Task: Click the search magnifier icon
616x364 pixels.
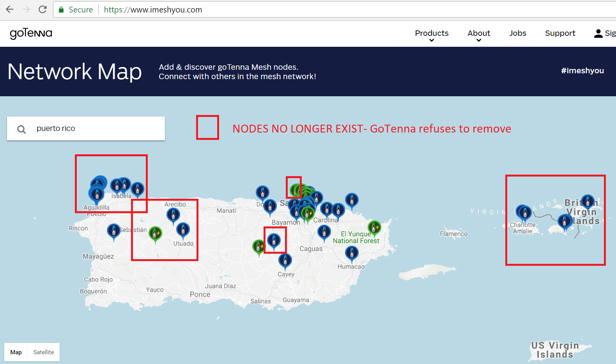Action: click(x=21, y=129)
